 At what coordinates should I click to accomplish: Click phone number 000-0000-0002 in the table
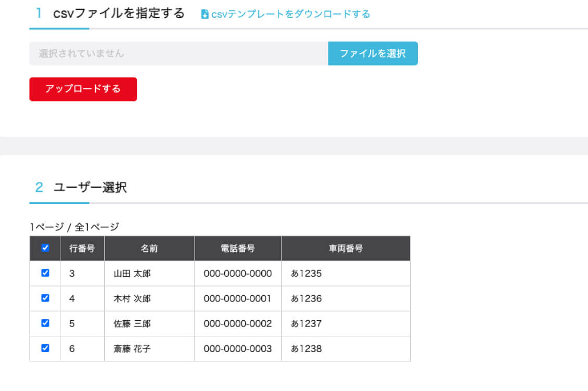[x=237, y=323]
